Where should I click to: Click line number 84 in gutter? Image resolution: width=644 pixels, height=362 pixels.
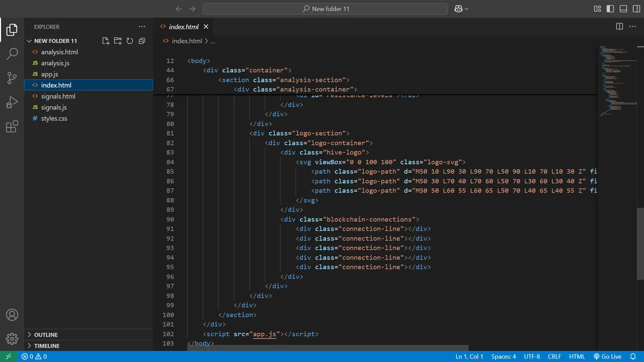point(170,162)
